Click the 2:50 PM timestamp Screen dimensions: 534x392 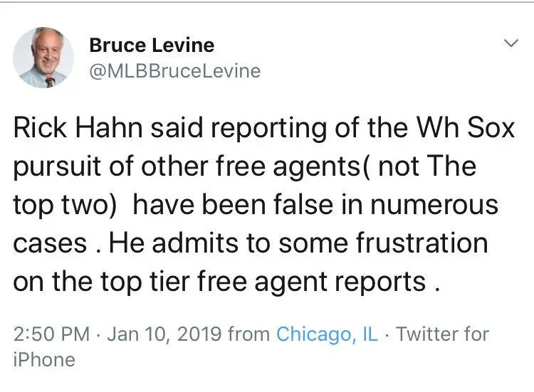(x=51, y=334)
